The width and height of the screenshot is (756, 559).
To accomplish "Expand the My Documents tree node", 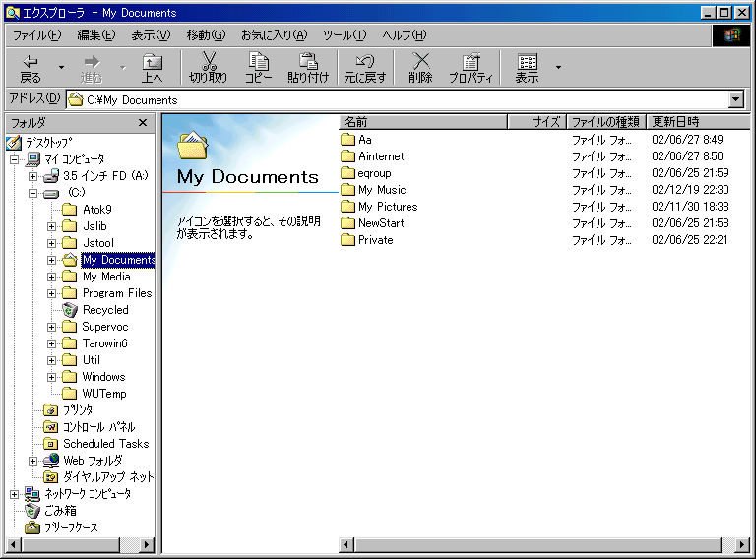I will [x=51, y=260].
